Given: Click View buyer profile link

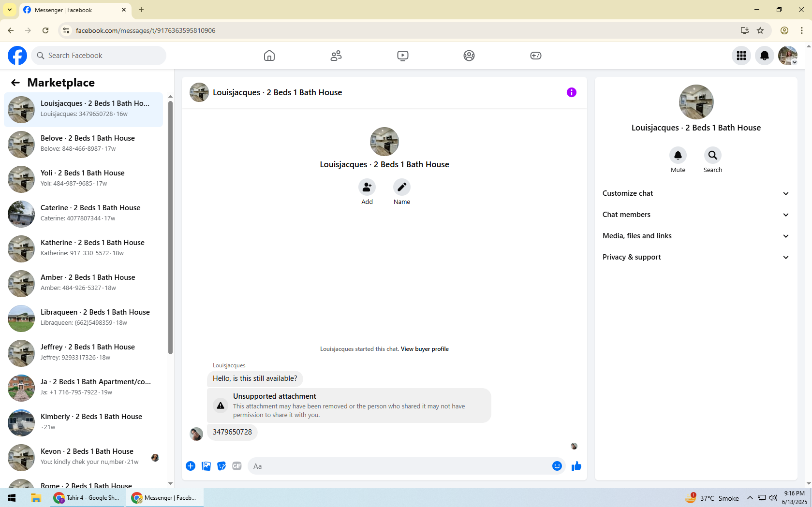Looking at the screenshot, I should [x=425, y=349].
